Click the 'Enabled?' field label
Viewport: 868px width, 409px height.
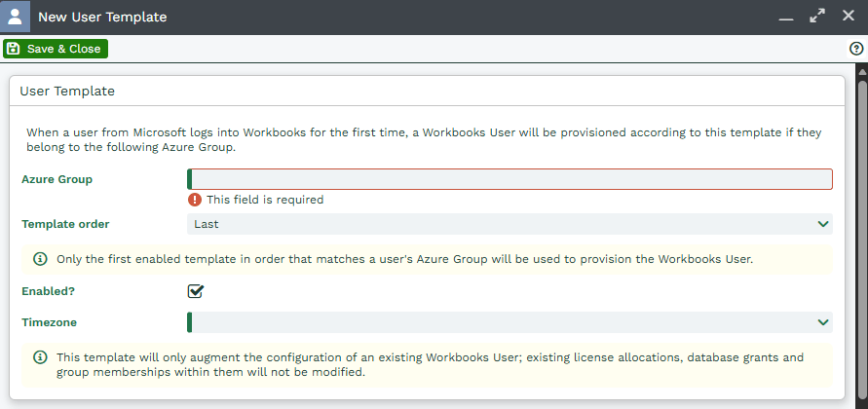[48, 290]
